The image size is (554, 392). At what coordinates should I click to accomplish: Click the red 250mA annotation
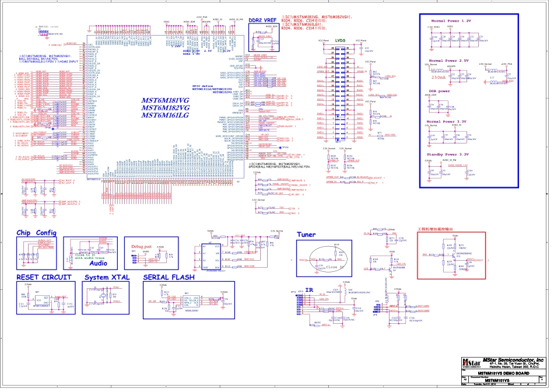(x=437, y=76)
